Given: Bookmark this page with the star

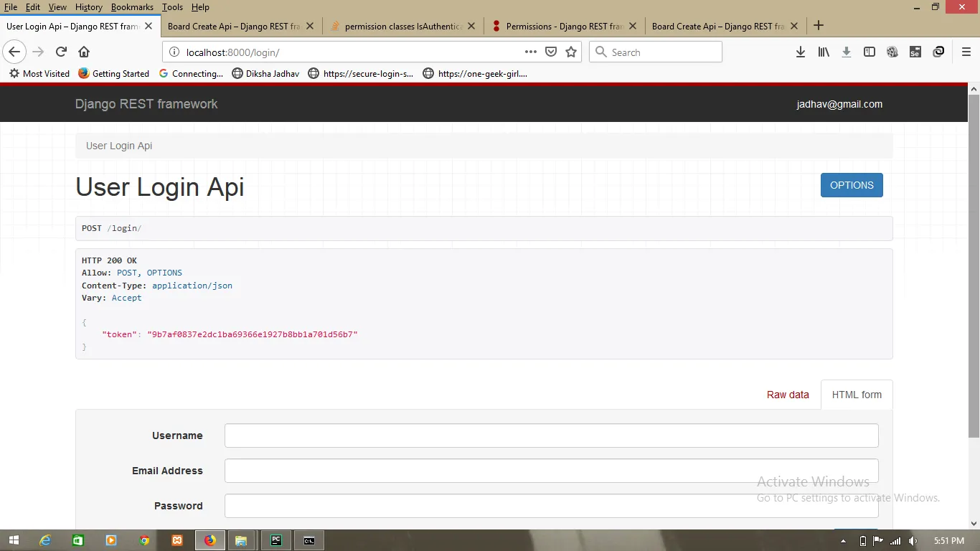Looking at the screenshot, I should click(x=571, y=52).
